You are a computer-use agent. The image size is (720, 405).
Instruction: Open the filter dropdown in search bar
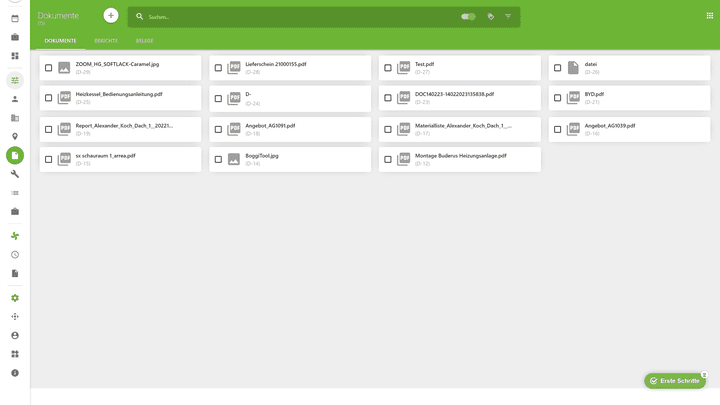tap(508, 17)
